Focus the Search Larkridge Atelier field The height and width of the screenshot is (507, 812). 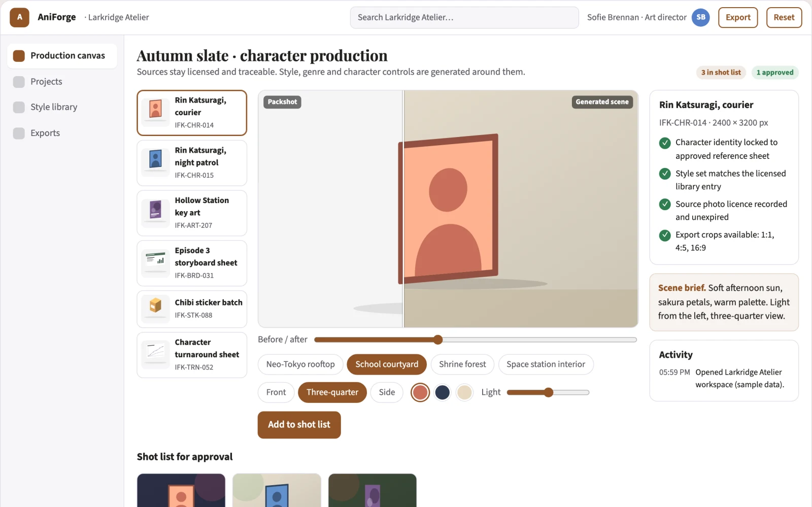(464, 17)
